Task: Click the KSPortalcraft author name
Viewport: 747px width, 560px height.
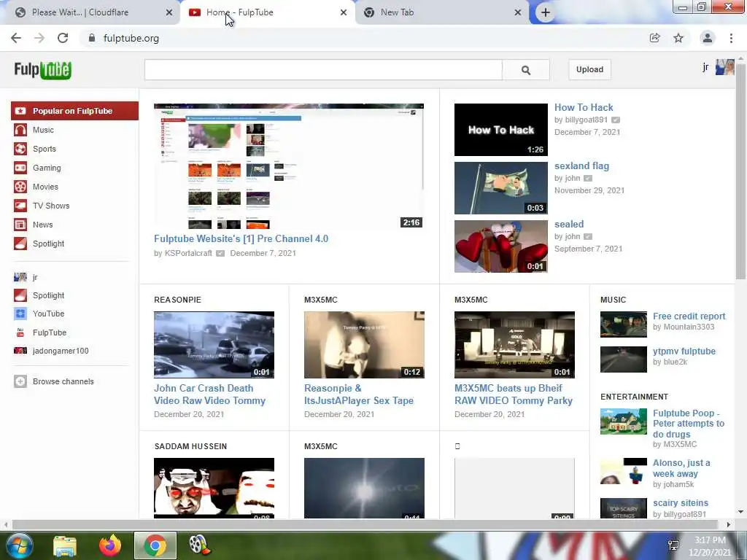Action: click(x=188, y=253)
